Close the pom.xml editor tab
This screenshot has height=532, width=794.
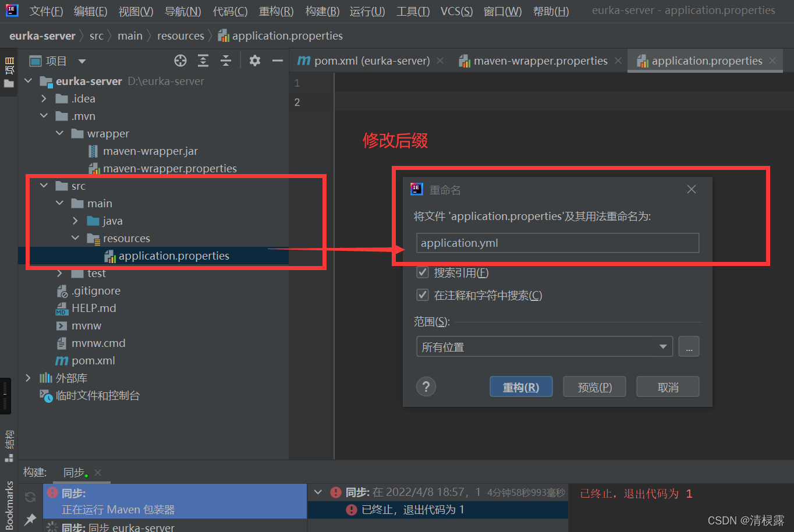coord(440,61)
